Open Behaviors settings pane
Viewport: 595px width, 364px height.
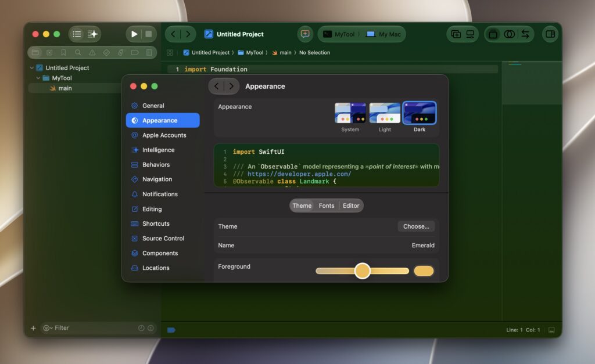[163, 165]
